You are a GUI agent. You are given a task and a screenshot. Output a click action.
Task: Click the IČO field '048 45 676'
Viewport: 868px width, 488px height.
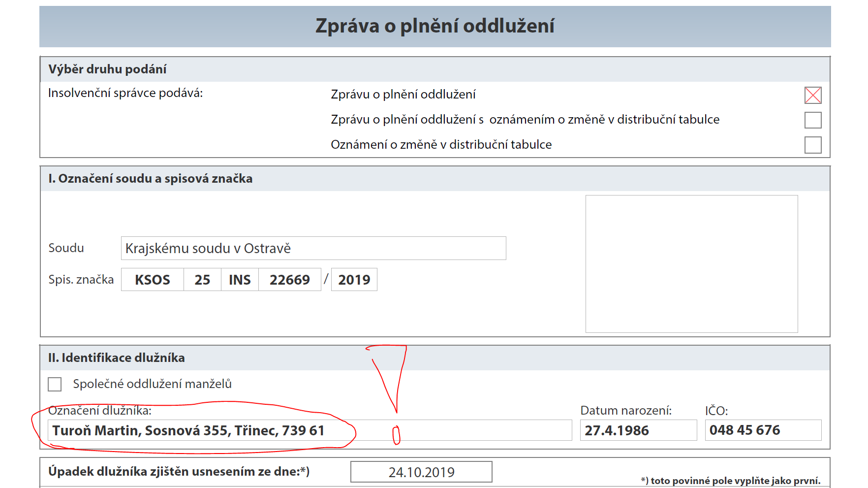pos(763,430)
